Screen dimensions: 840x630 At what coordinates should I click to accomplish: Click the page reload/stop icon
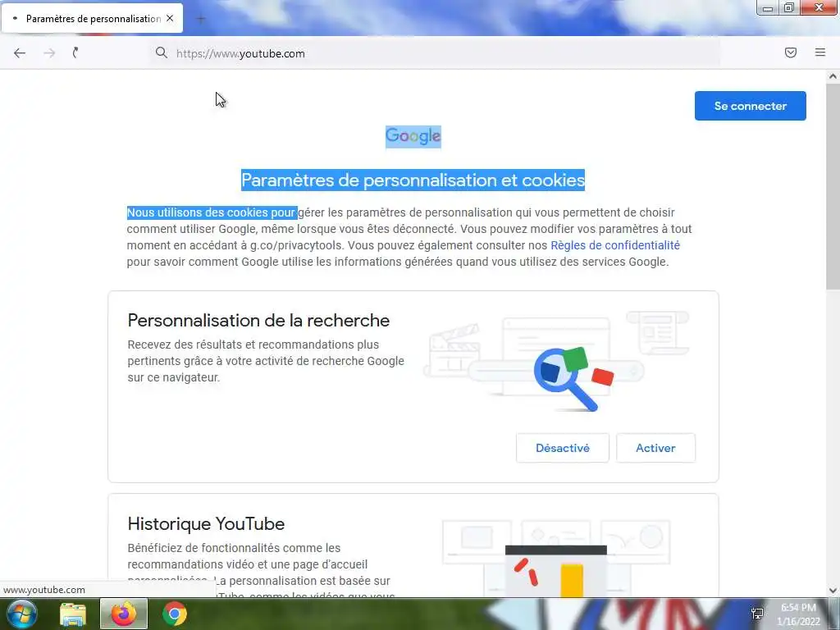tap(75, 52)
